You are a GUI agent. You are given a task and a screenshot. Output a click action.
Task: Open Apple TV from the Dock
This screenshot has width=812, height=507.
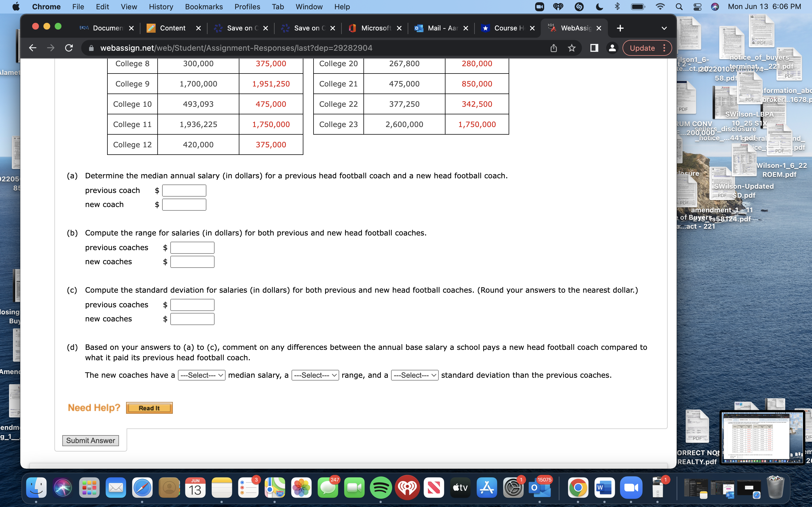[460, 488]
